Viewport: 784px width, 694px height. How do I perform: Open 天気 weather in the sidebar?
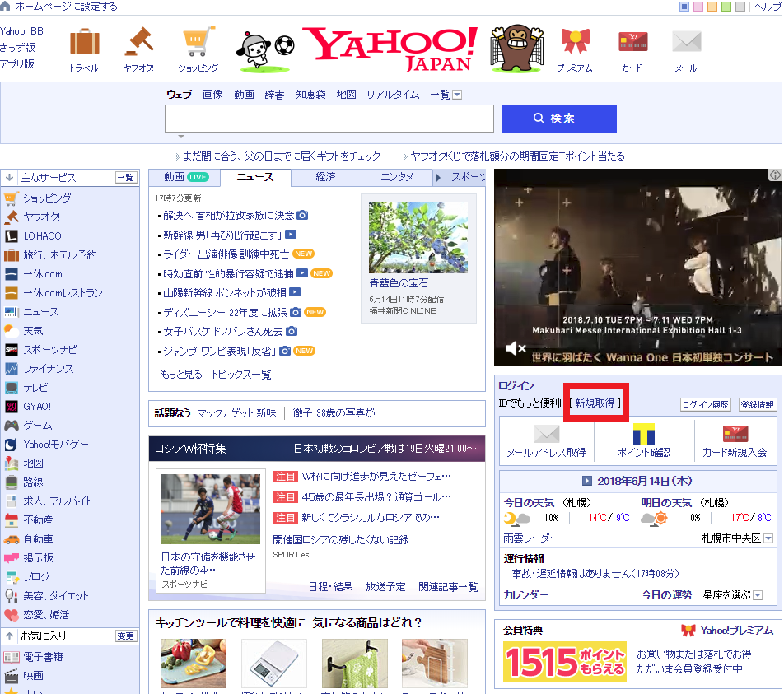pyautogui.click(x=33, y=330)
